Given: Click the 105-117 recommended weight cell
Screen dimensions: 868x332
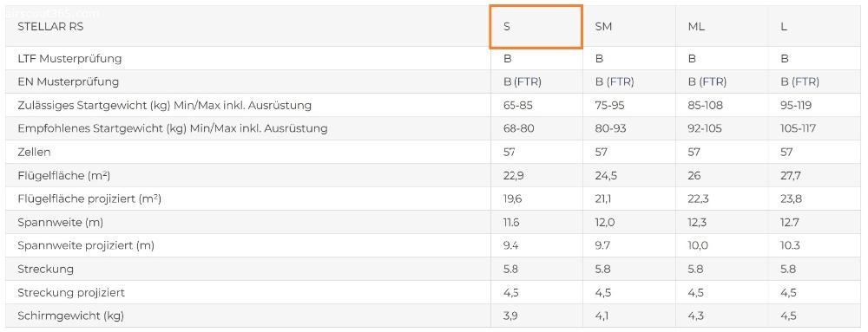Looking at the screenshot, I should [x=799, y=128].
